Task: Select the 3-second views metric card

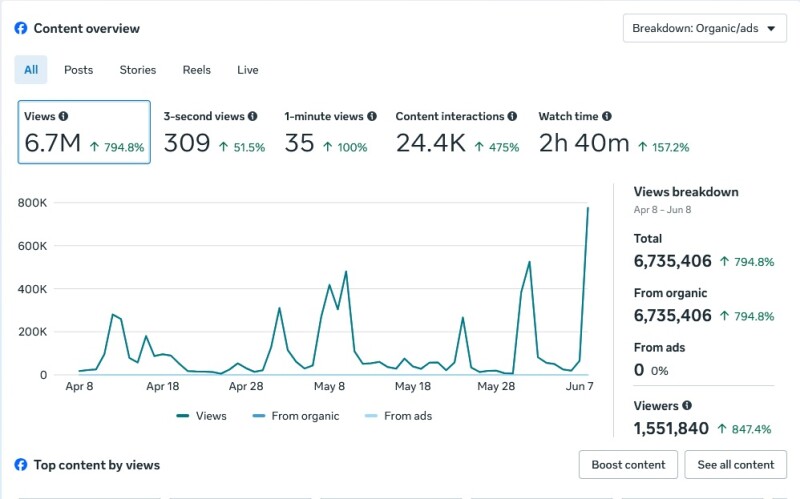Action: pyautogui.click(x=214, y=132)
